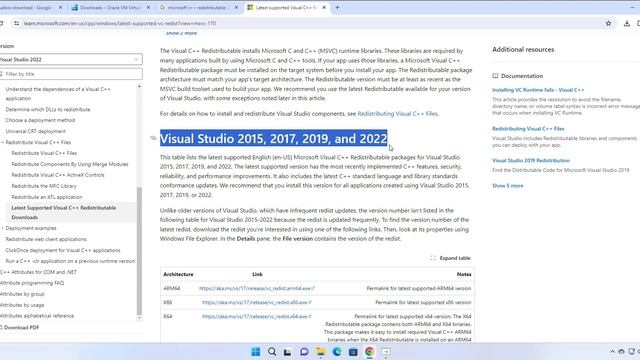Open the X86 vc_redist.x86.exe download link

pyautogui.click(x=257, y=302)
